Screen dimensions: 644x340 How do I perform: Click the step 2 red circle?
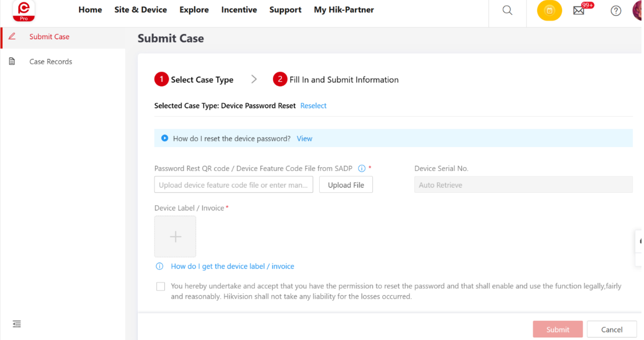pos(280,79)
